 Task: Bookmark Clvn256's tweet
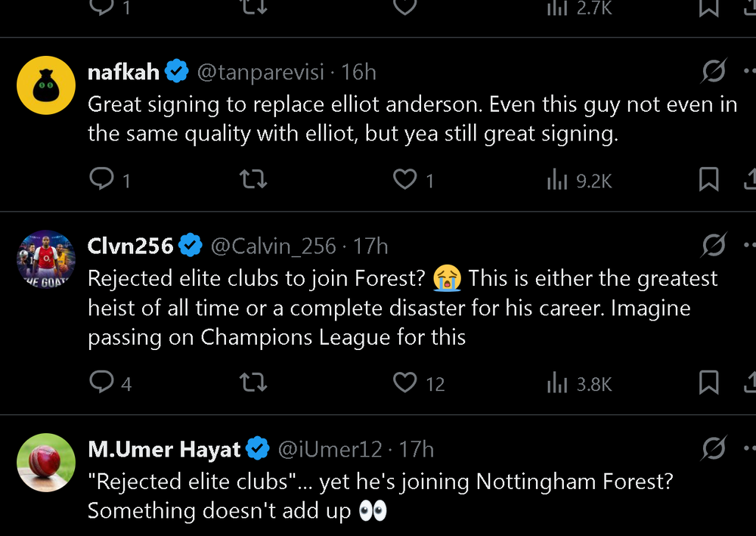click(x=709, y=383)
